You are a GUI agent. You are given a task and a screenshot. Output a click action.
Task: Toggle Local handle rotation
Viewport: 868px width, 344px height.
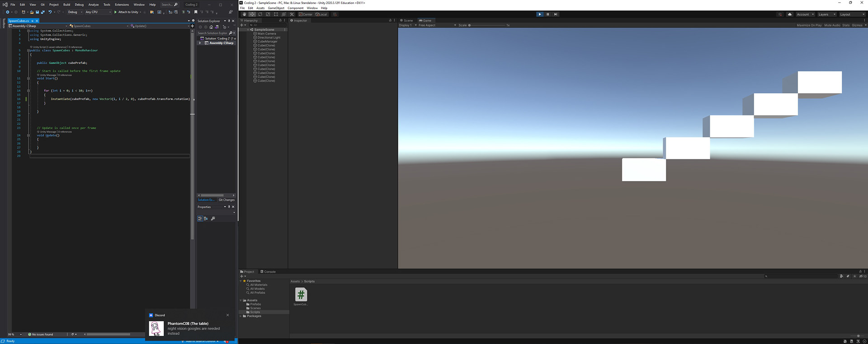click(321, 14)
